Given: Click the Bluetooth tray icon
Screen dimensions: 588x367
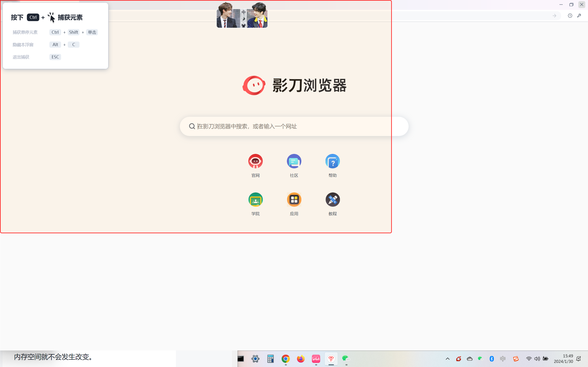Looking at the screenshot, I should click(492, 359).
